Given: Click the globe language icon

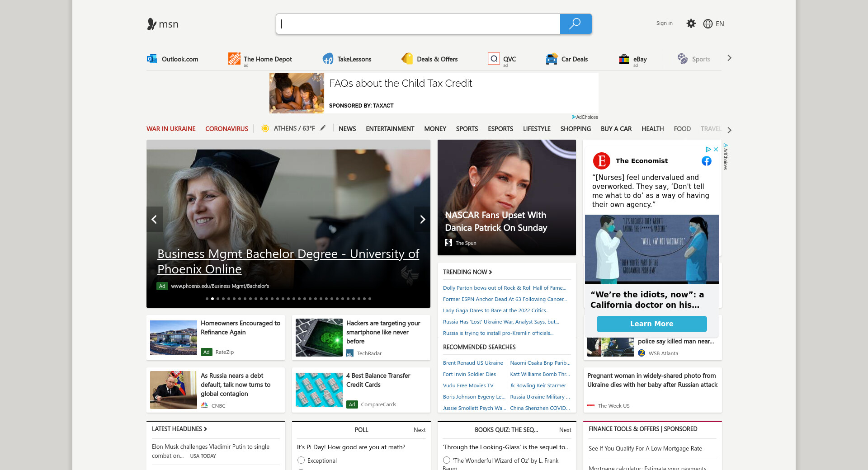Looking at the screenshot, I should [x=708, y=24].
